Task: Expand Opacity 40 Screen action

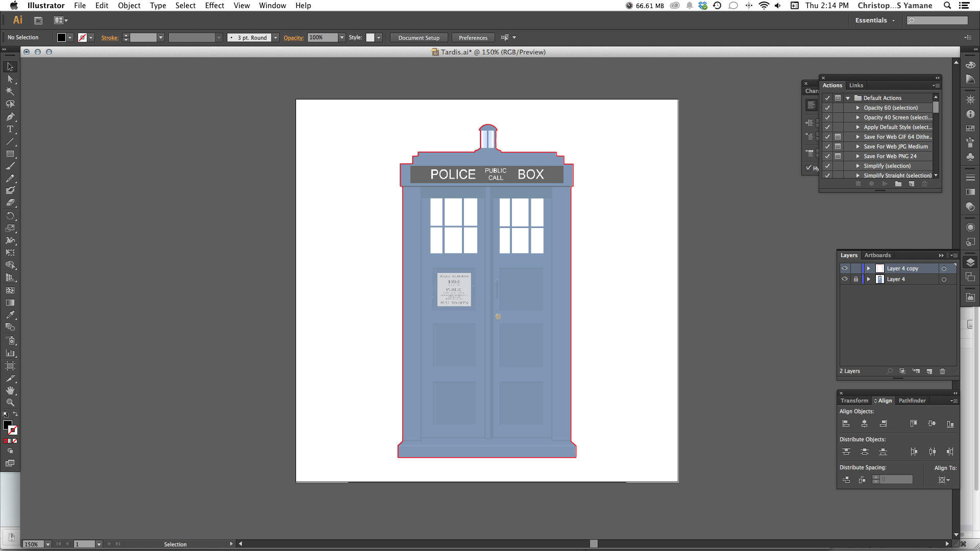Action: [x=857, y=117]
